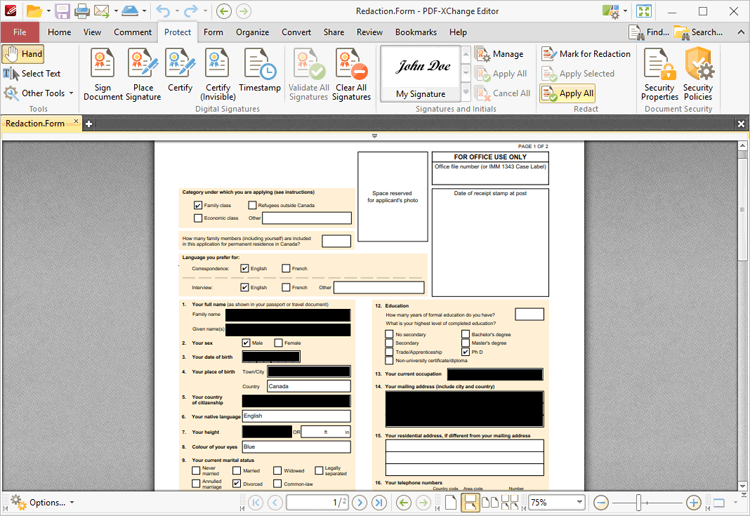Zoom in with plus button
The height and width of the screenshot is (516, 750).
694,503
